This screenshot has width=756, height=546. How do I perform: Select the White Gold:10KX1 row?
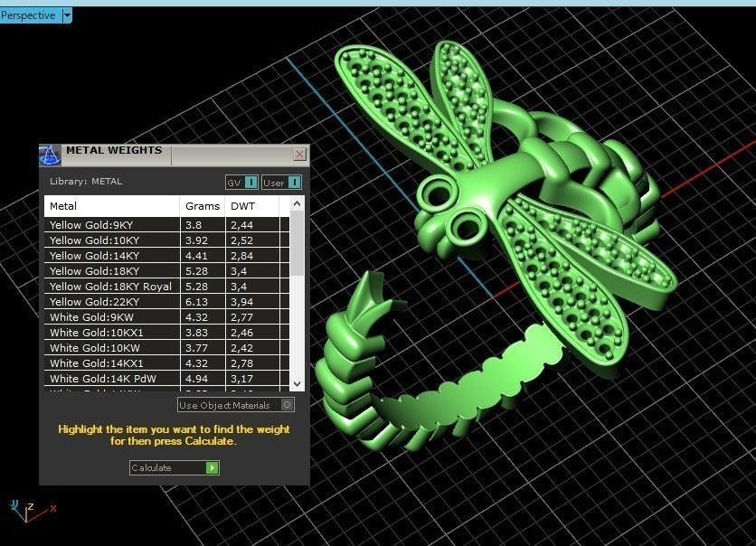166,333
